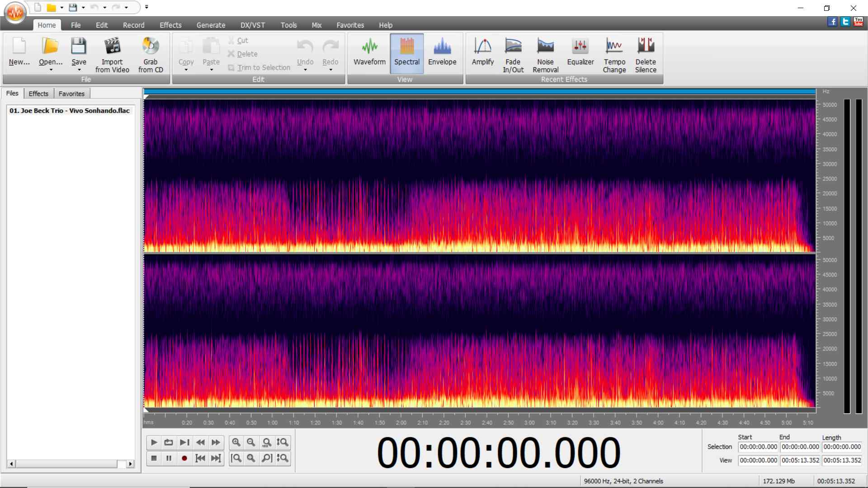
Task: Select the Tempo Change effect
Action: pyautogui.click(x=614, y=55)
